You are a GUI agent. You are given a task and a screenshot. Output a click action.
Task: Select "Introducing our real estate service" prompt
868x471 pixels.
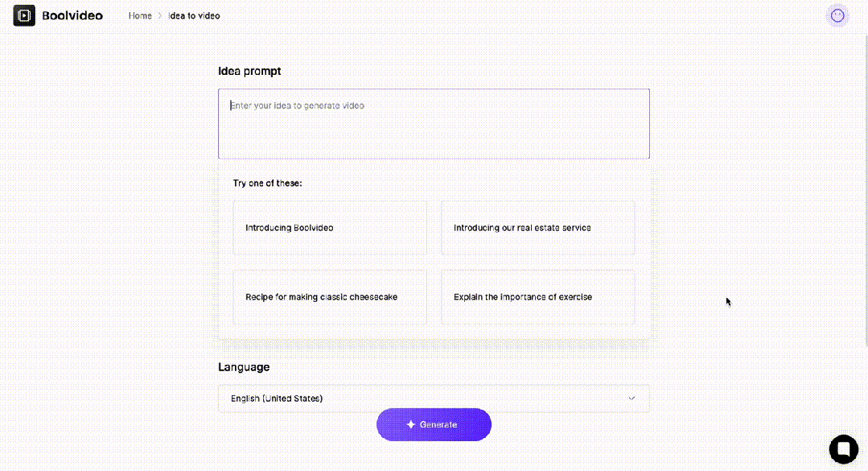pos(537,228)
